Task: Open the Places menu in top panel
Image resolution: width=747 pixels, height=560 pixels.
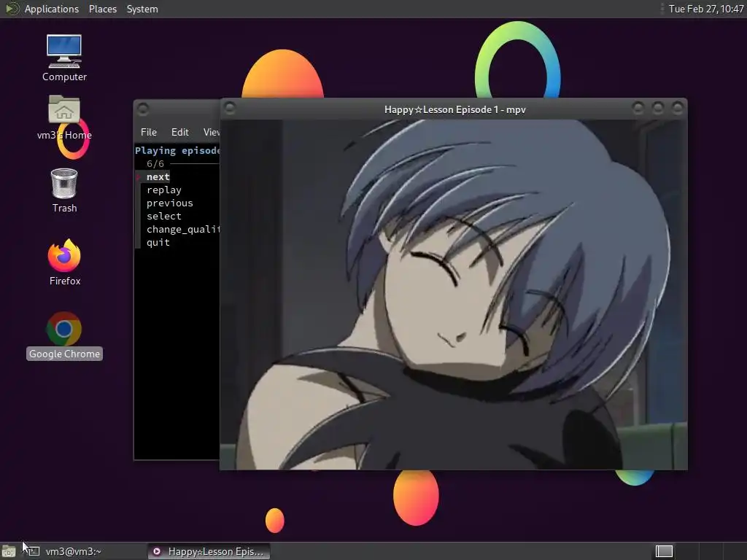Action: tap(102, 9)
